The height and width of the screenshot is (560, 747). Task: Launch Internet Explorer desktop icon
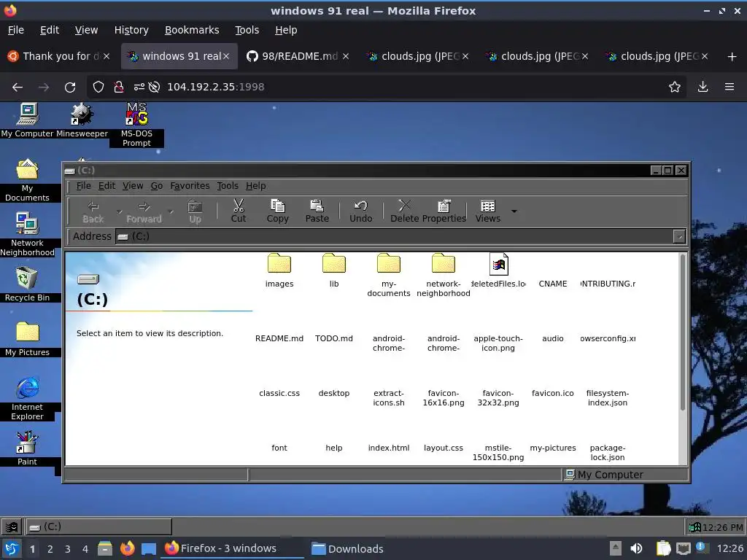tap(27, 399)
